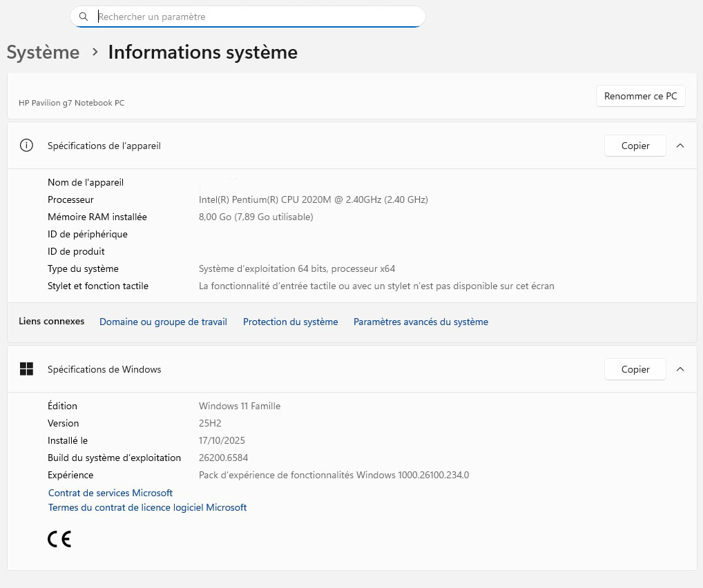Copy device specifications with the Copier button
This screenshot has height=588, width=703.
tap(635, 146)
